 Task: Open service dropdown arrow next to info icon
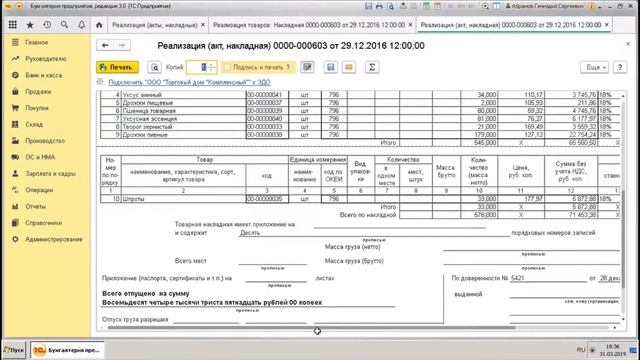click(x=599, y=6)
